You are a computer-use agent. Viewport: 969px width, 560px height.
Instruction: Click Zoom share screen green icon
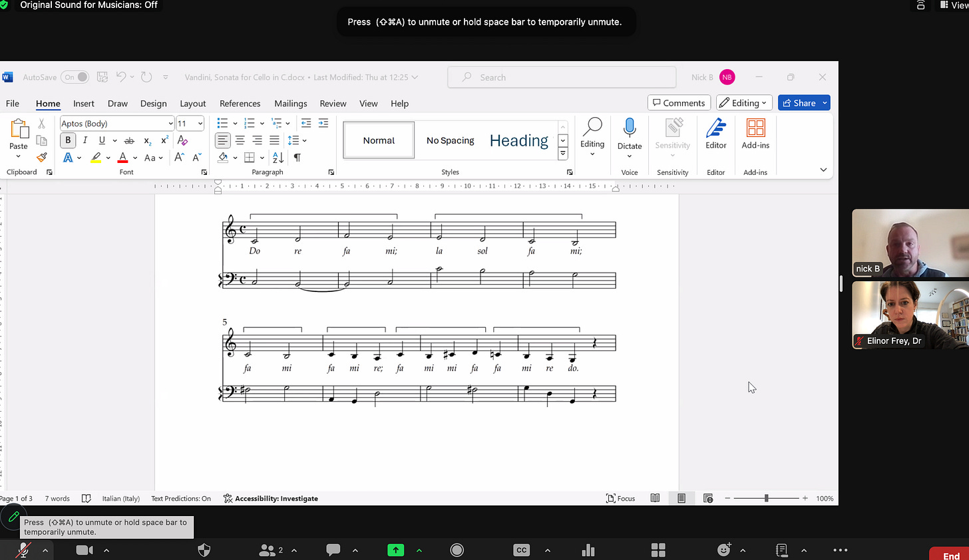pyautogui.click(x=396, y=550)
